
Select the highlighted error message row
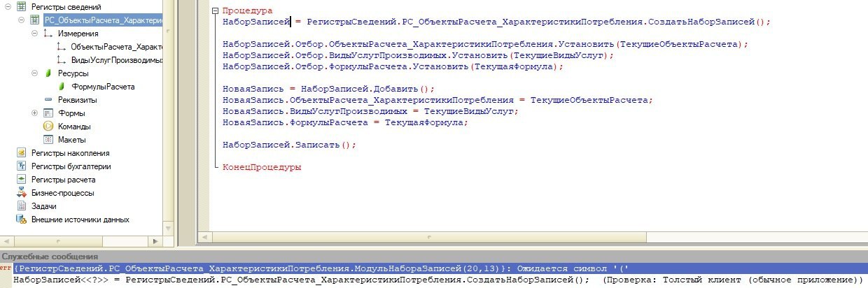(x=440, y=268)
